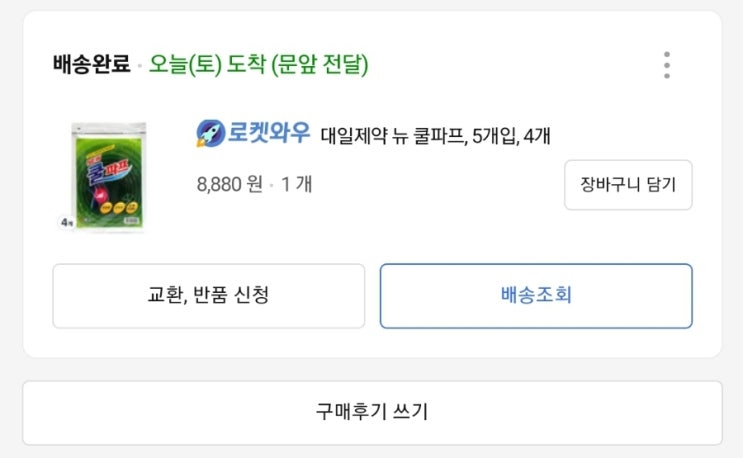Add item with 장바구니 담기 button

coord(628,185)
